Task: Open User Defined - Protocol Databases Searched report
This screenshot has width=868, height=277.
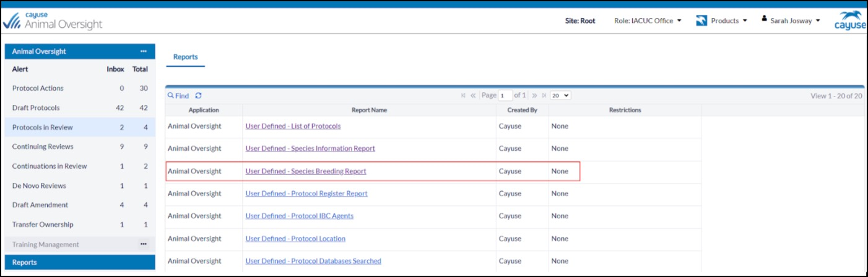Action: [x=313, y=261]
